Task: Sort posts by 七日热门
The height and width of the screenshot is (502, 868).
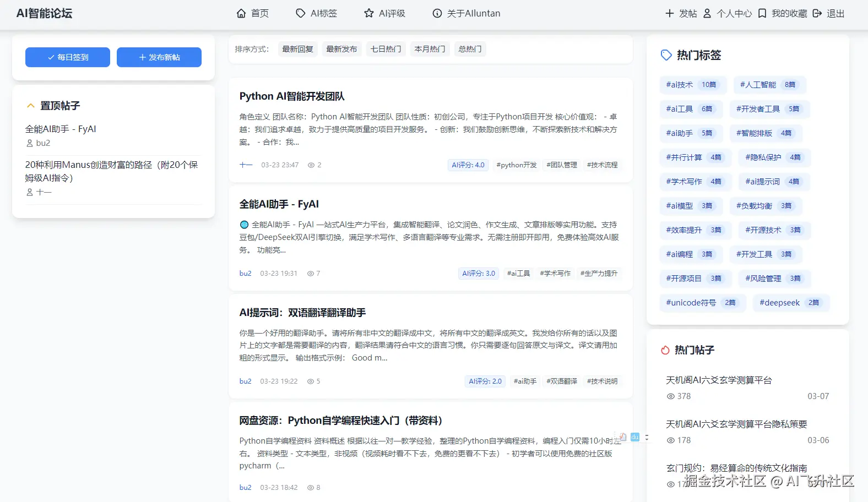Action: (386, 49)
